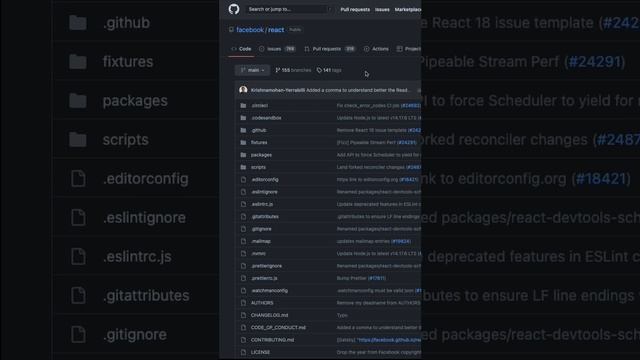640x360 pixels.
Task: Open the .watchmanconfig file
Action: click(x=269, y=291)
